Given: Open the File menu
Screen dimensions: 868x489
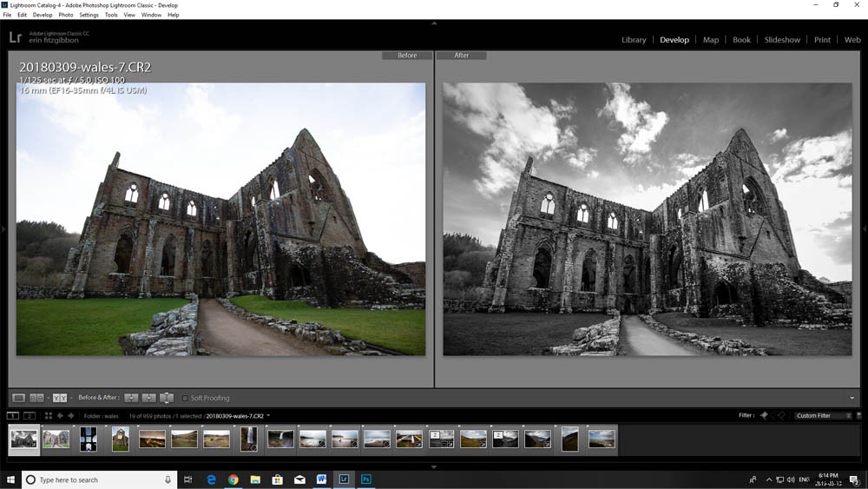Looking at the screenshot, I should pos(7,15).
